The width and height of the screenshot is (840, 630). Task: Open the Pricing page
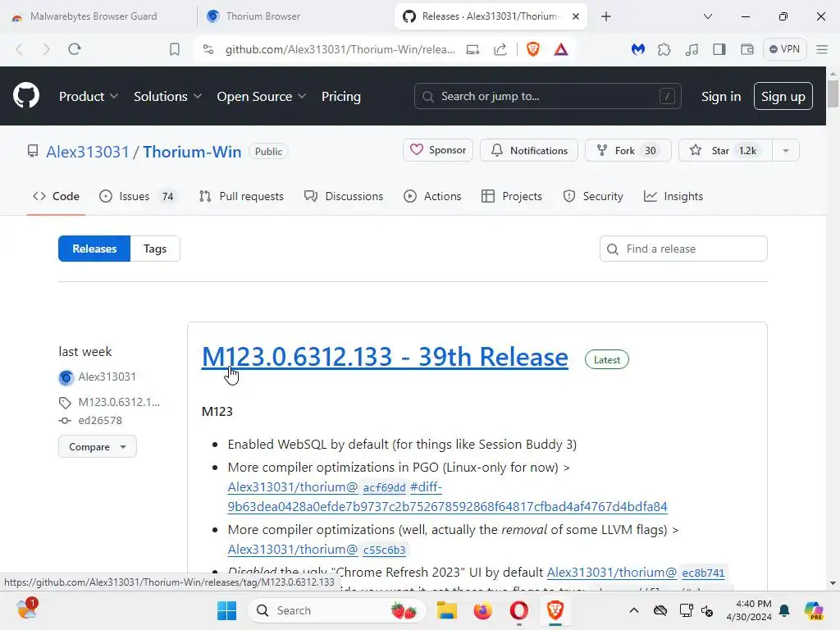coord(340,97)
